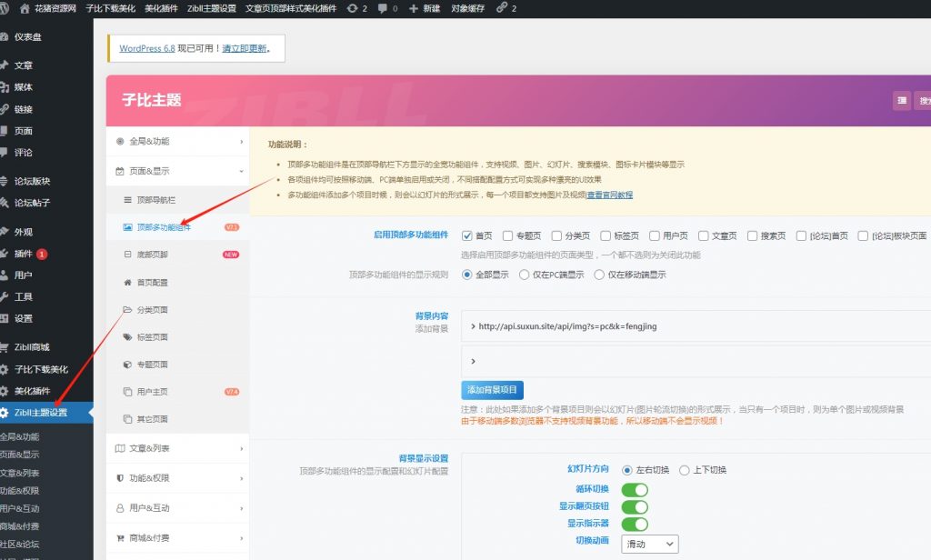Click the 文章 pin icon in sidebar

click(x=5, y=65)
